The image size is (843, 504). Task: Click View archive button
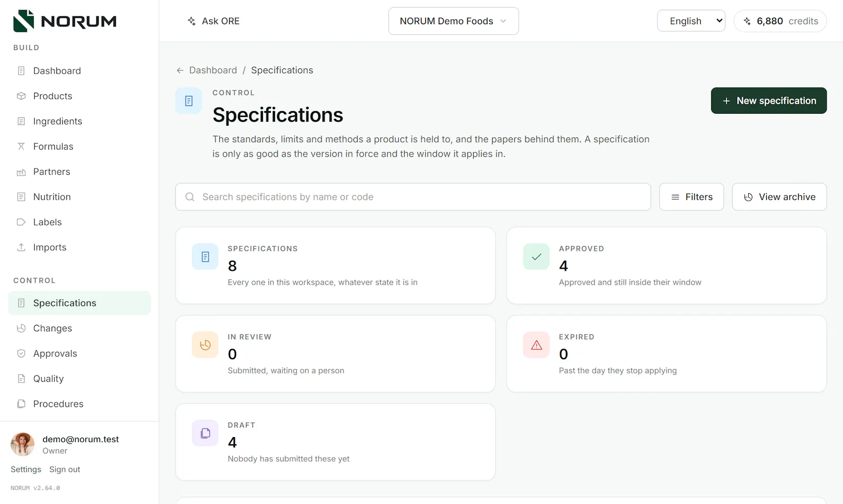tap(779, 197)
